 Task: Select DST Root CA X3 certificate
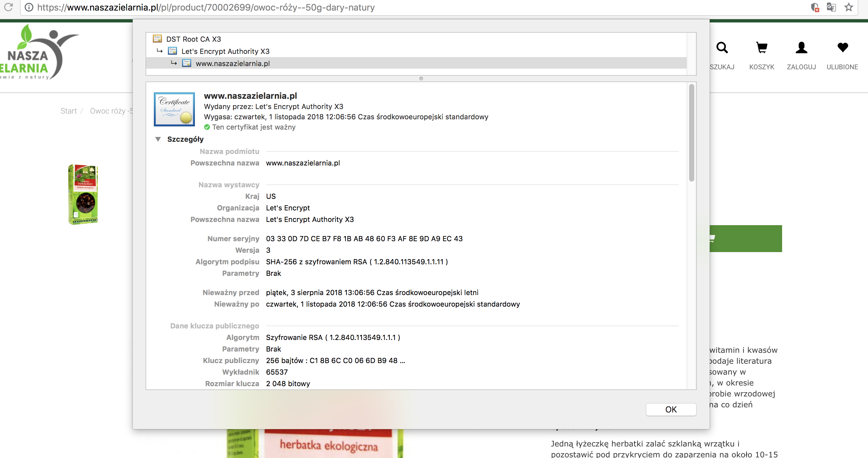193,39
